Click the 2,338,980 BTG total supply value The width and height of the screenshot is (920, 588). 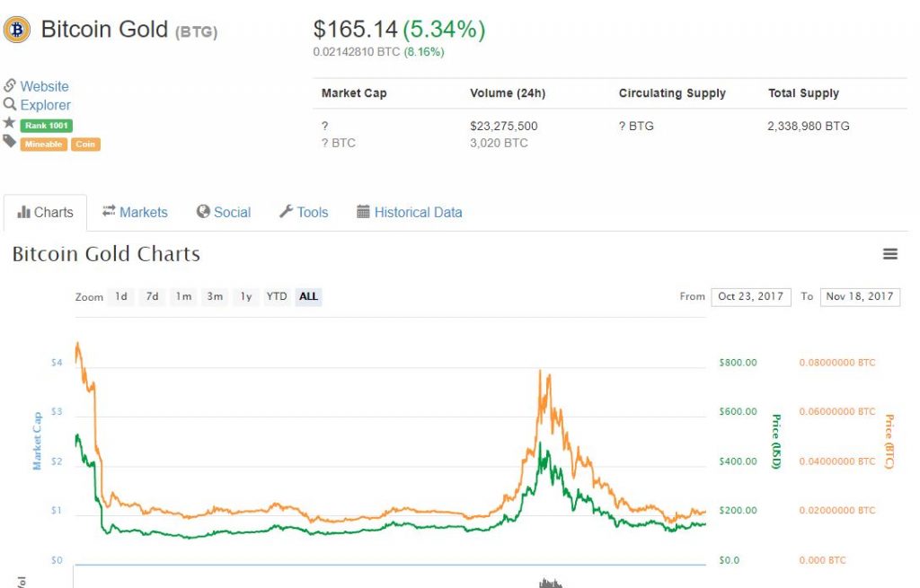(x=809, y=126)
